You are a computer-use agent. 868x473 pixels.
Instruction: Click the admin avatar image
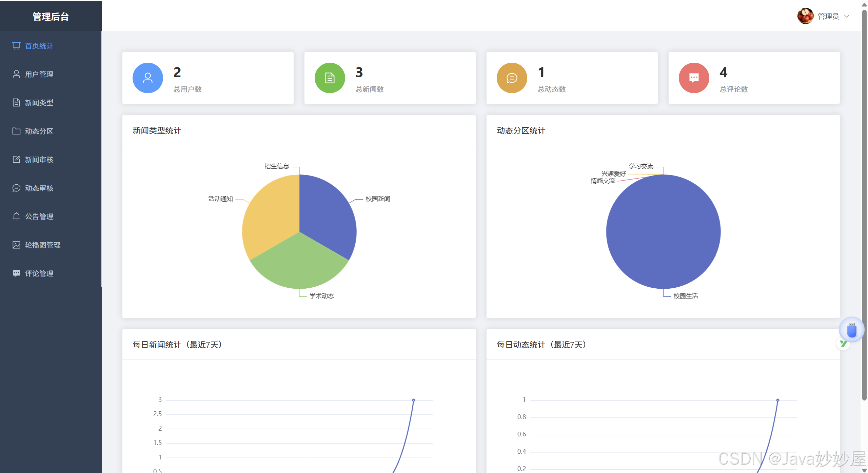[805, 16]
